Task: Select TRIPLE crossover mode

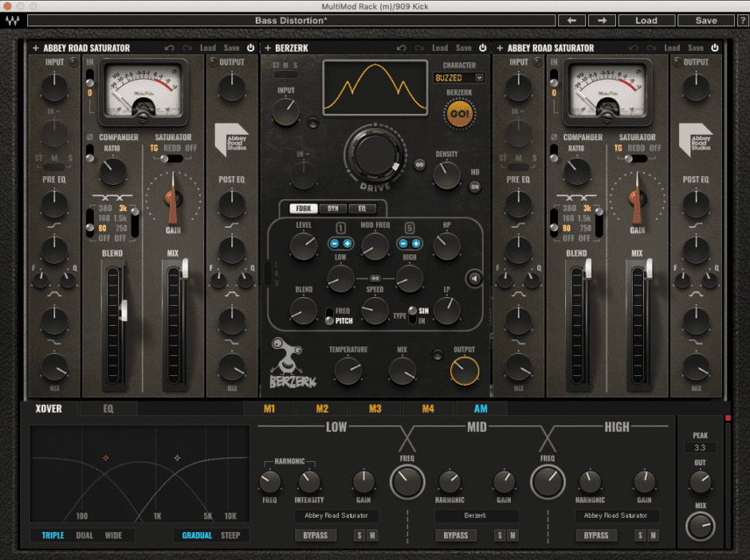Action: pos(53,535)
